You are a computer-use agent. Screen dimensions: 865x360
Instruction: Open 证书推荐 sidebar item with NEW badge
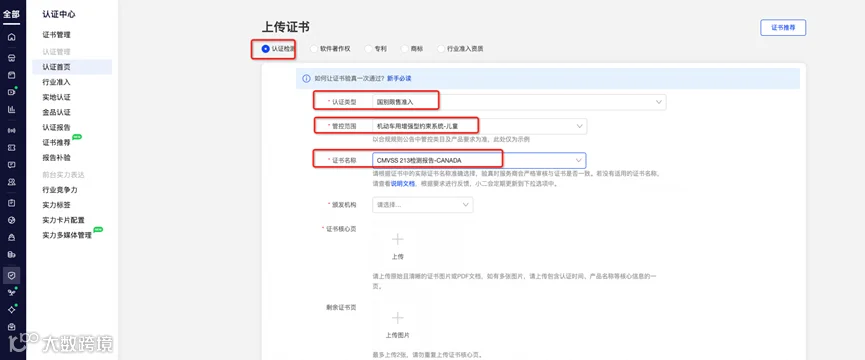[56, 142]
